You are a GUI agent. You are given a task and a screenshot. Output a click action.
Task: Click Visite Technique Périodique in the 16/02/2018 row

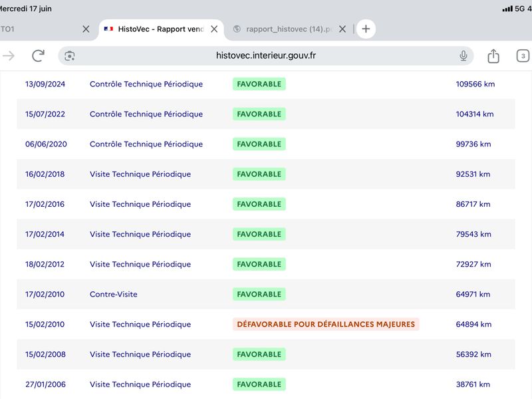click(x=140, y=174)
